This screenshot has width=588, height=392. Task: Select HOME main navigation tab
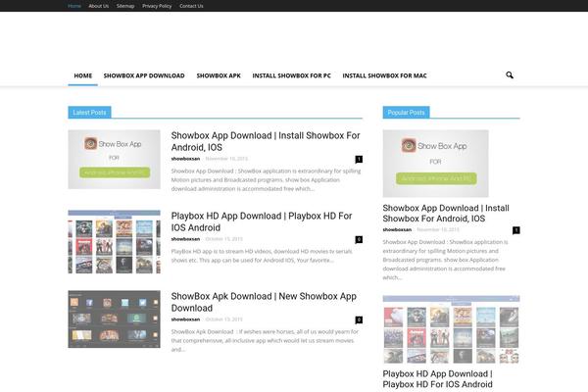pyautogui.click(x=83, y=75)
